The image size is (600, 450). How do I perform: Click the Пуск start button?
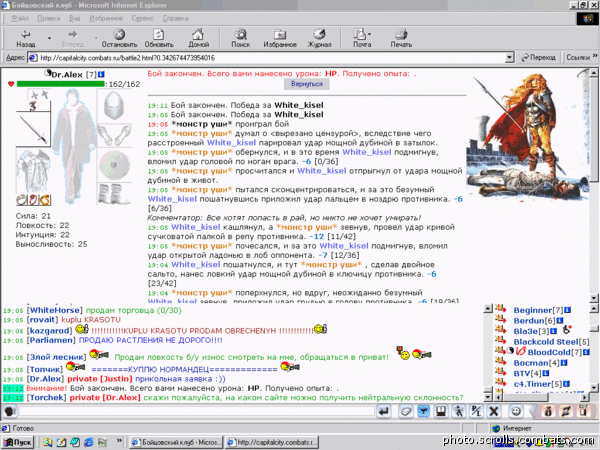(18, 442)
